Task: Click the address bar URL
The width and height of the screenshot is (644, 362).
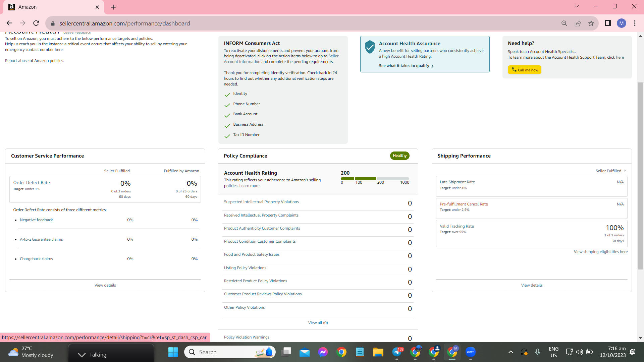Action: click(x=125, y=23)
